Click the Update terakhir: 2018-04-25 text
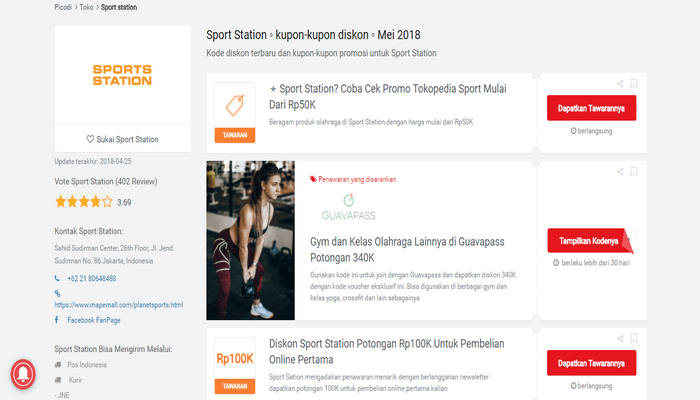Image resolution: width=700 pixels, height=400 pixels. pyautogui.click(x=93, y=161)
